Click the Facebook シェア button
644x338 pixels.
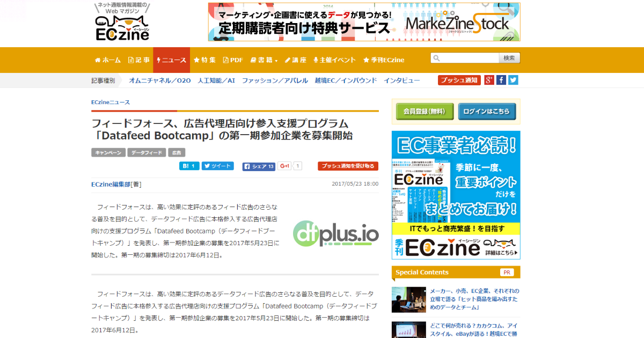coord(259,166)
